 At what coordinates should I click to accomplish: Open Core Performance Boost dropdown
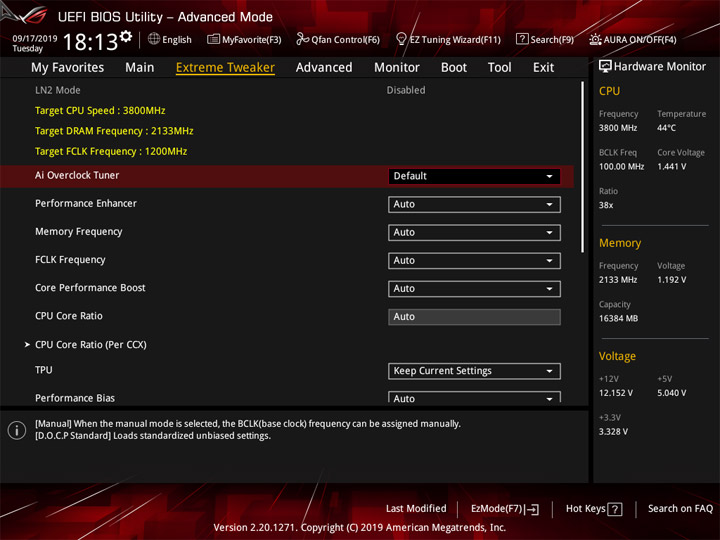click(x=474, y=288)
